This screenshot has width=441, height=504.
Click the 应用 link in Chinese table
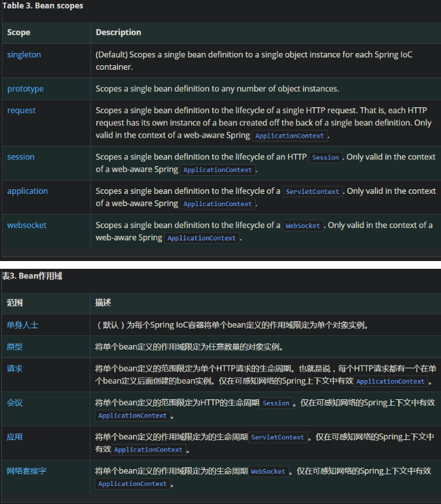(15, 437)
